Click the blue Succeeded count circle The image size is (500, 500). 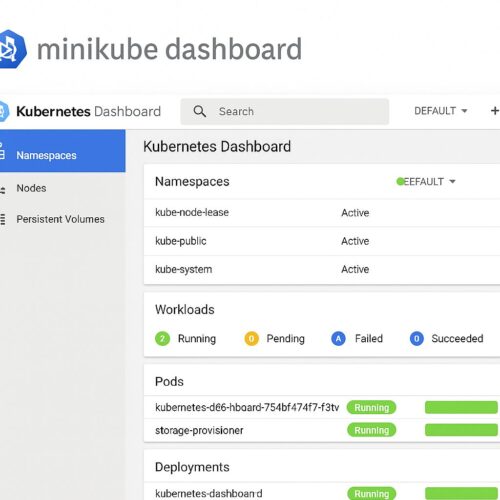click(417, 339)
